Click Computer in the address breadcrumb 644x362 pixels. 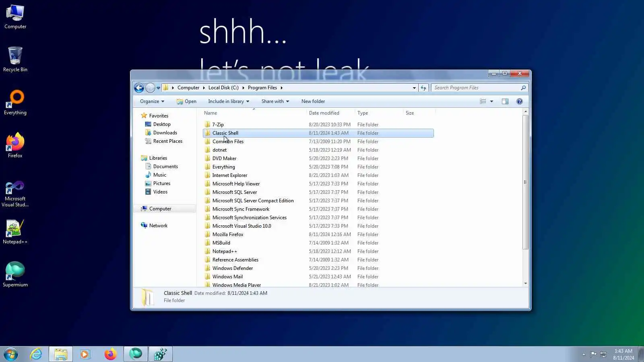tap(188, 88)
